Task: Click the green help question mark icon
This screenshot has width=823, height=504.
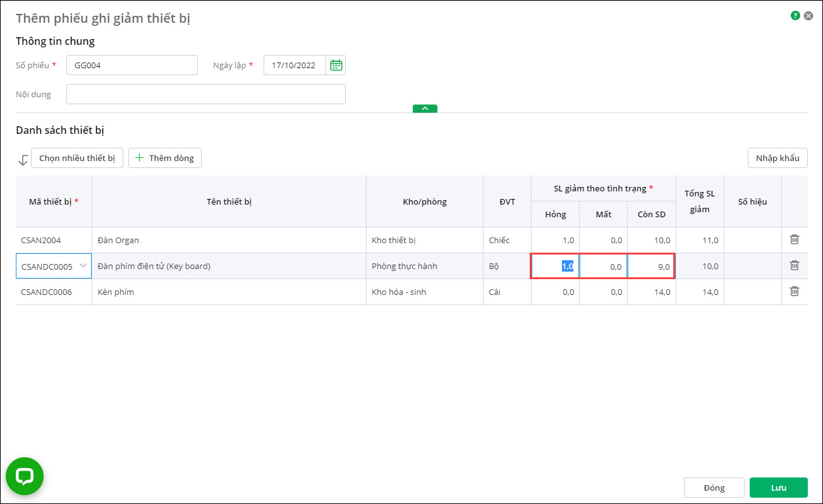Action: (x=795, y=16)
